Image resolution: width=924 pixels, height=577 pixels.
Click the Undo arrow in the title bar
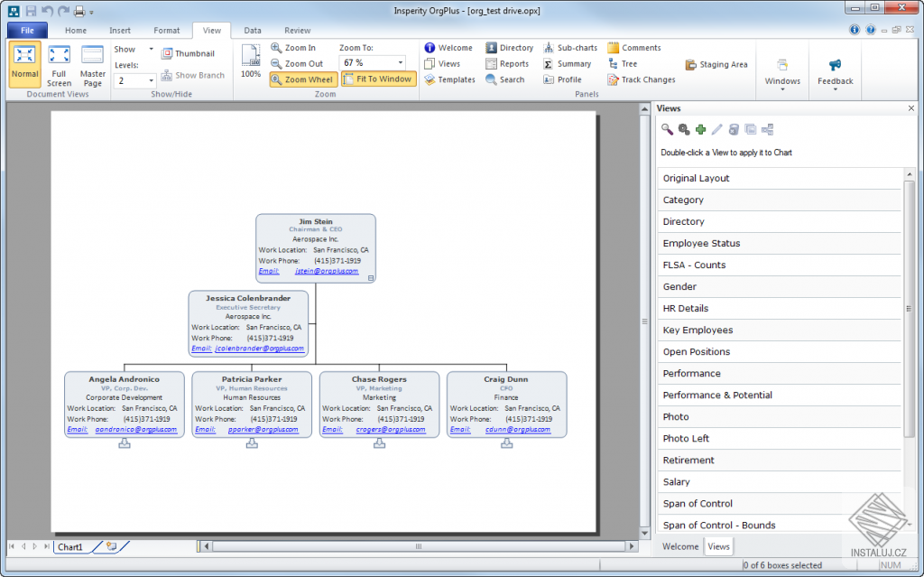tap(47, 11)
